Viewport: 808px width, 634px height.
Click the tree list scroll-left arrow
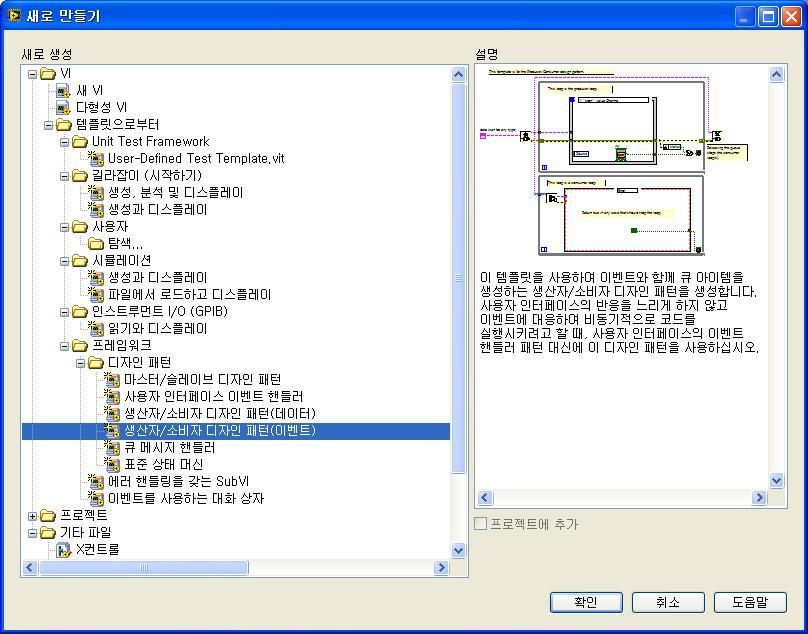(29, 568)
